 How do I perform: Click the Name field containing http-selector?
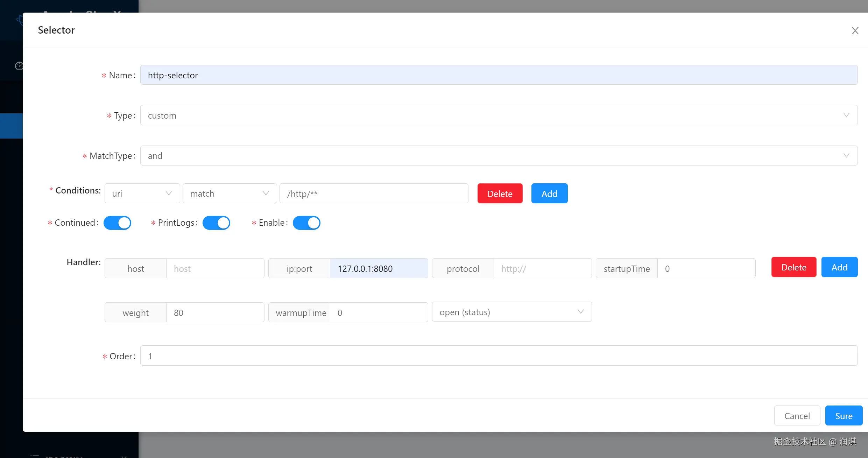[x=499, y=75]
